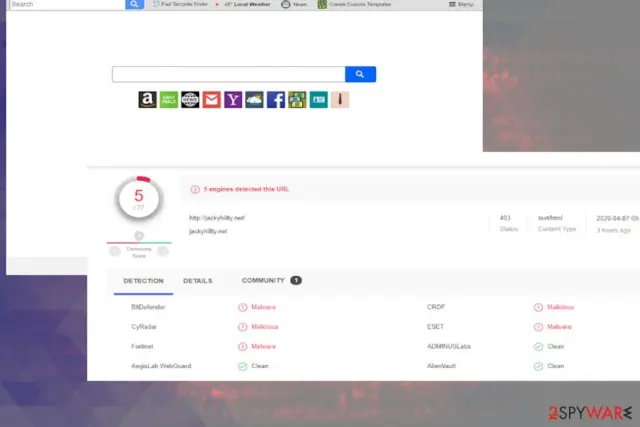Open the Gmail envelope shortcut
The height and width of the screenshot is (427, 640).
pos(211,100)
